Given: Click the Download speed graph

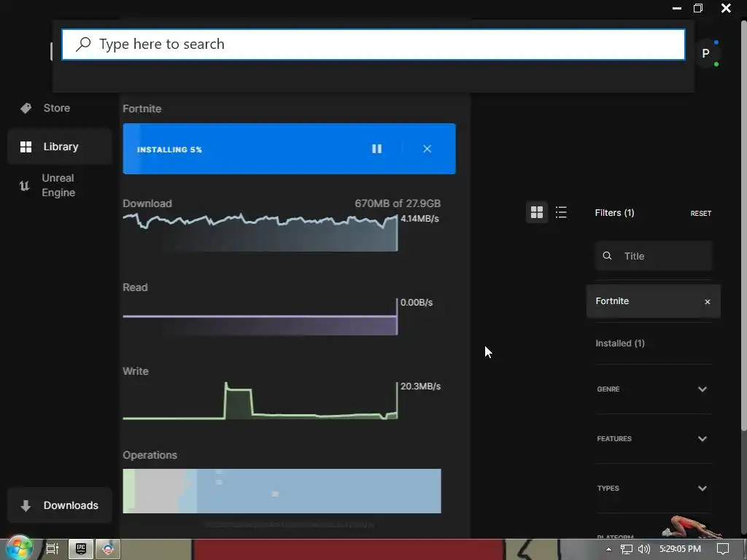Looking at the screenshot, I should (x=260, y=233).
